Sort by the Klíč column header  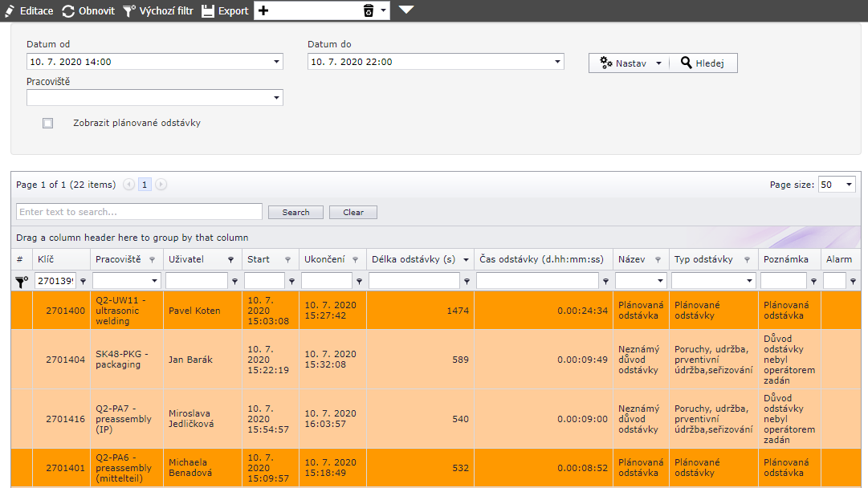pyautogui.click(x=46, y=259)
